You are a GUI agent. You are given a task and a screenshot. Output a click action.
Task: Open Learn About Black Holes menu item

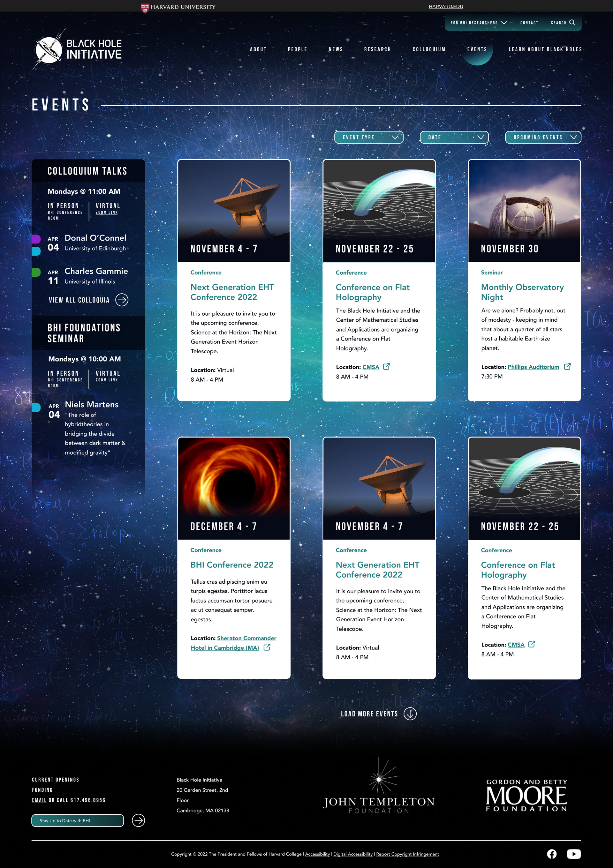pos(545,49)
